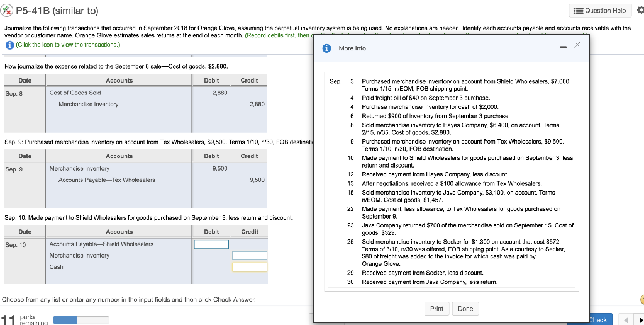Click the 2,880 credit value for Sep. 8
Viewport: 644px width, 325px height.
coord(257,105)
